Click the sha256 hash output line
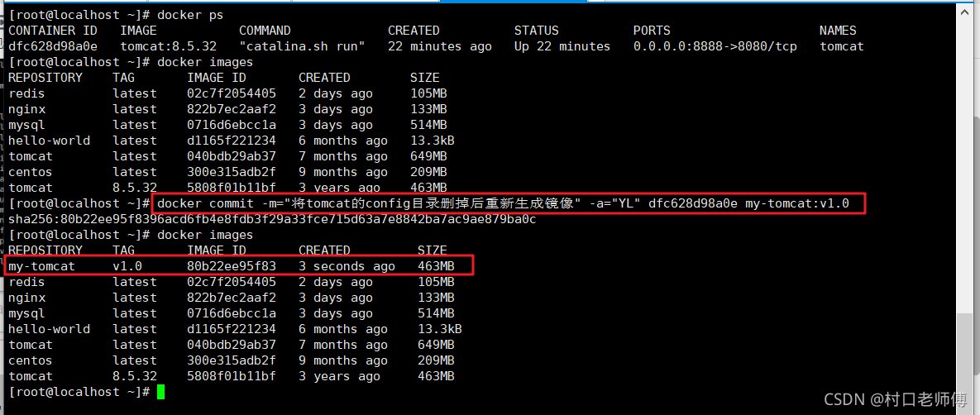The height and width of the screenshot is (415, 980). (x=272, y=219)
